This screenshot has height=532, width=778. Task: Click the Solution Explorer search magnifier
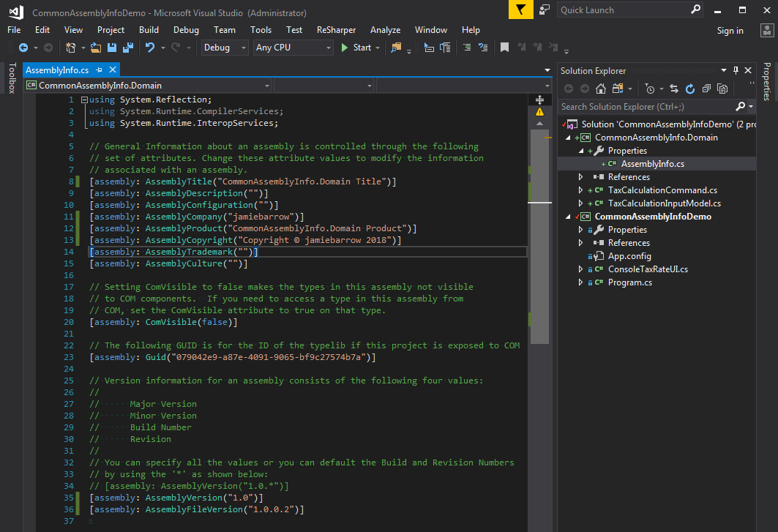click(x=740, y=106)
